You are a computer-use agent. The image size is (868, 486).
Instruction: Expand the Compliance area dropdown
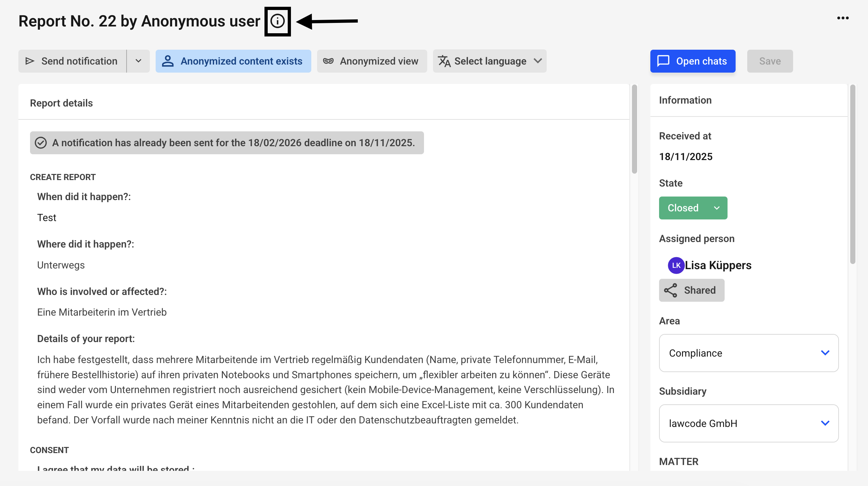(x=749, y=353)
